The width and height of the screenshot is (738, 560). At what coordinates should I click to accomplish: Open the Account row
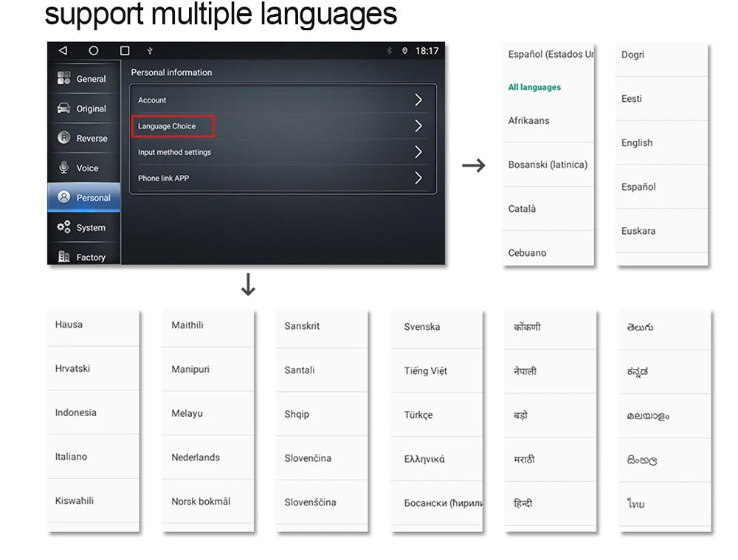pos(283,100)
